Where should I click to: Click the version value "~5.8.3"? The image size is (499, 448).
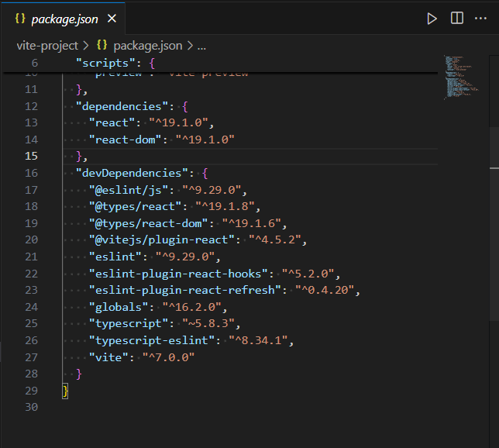(x=208, y=323)
